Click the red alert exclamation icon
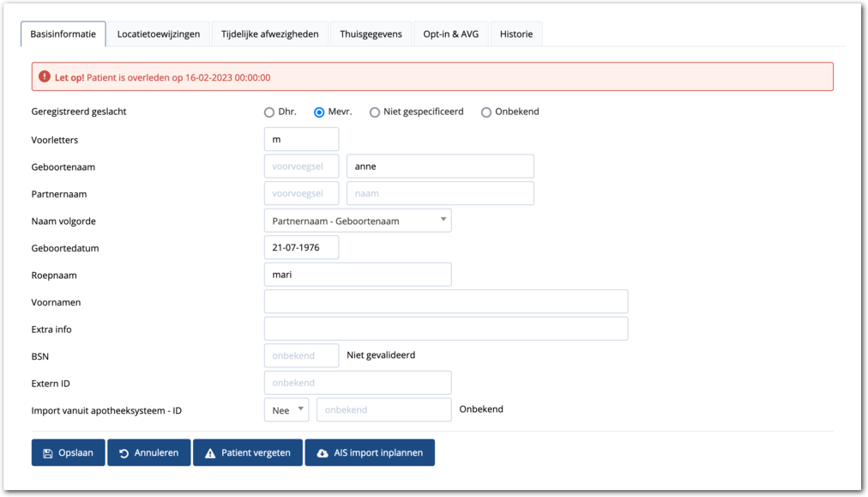 coord(45,77)
